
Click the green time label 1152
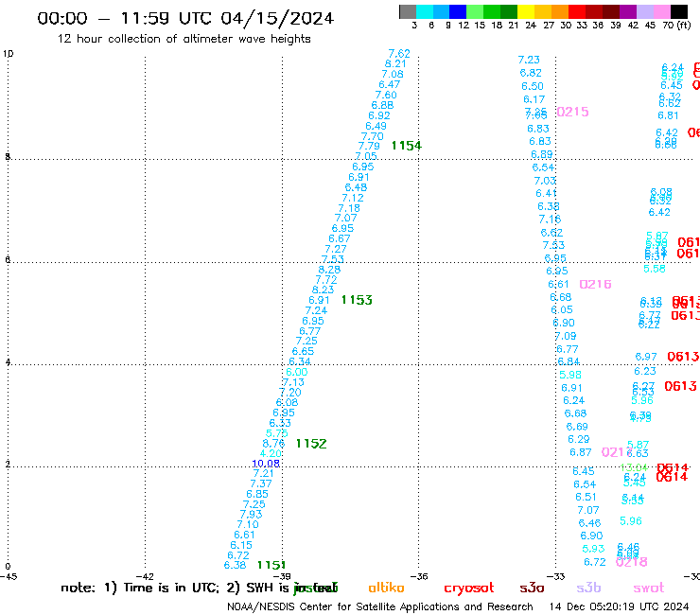click(311, 444)
